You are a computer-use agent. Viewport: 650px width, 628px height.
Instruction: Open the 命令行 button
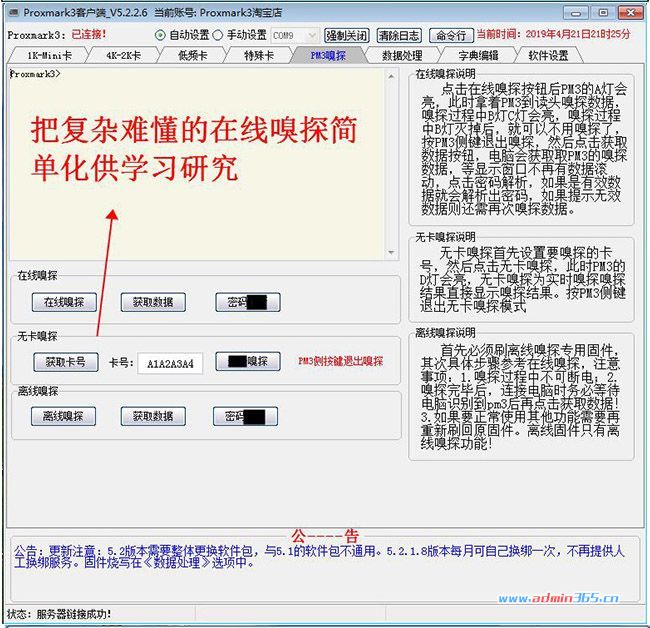(451, 36)
